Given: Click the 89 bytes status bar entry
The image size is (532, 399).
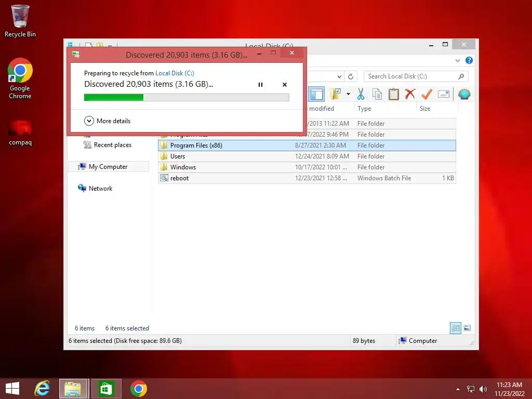Looking at the screenshot, I should (364, 341).
